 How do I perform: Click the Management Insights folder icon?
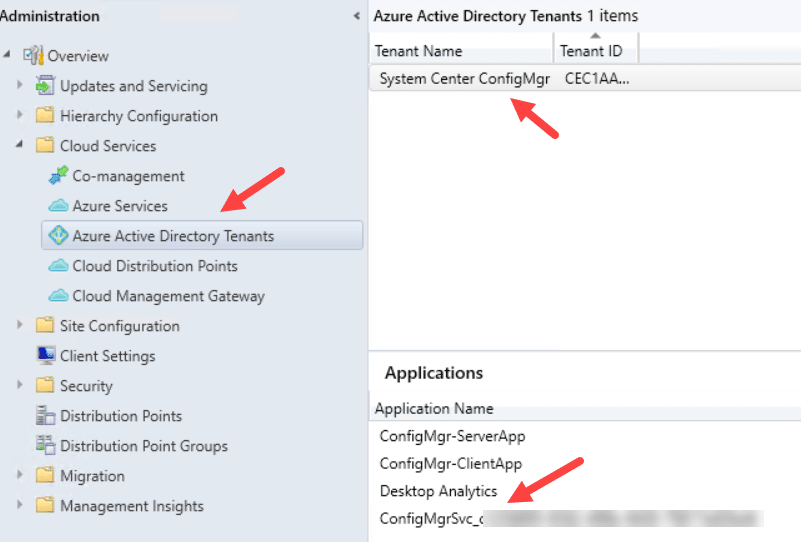pyautogui.click(x=45, y=505)
